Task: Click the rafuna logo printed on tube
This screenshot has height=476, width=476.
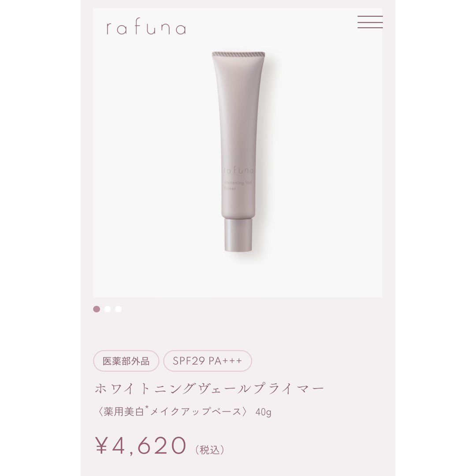Action: (x=238, y=170)
